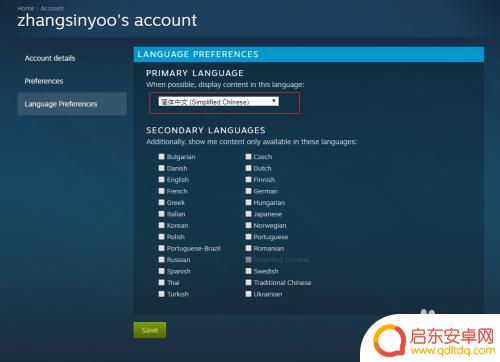
Task: Click the Save button
Action: (x=150, y=330)
